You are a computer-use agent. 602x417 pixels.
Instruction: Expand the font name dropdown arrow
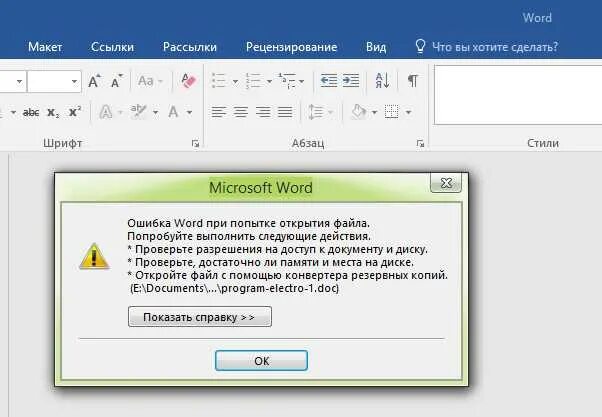[19, 81]
